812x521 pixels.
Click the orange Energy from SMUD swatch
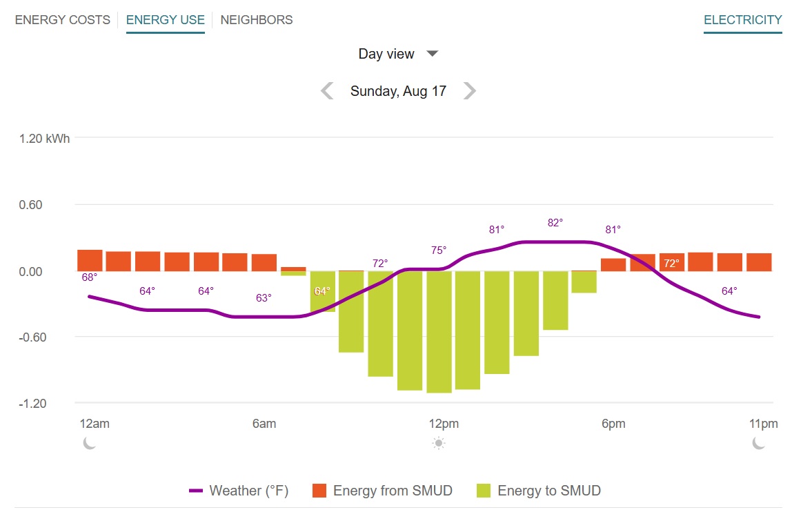click(319, 491)
